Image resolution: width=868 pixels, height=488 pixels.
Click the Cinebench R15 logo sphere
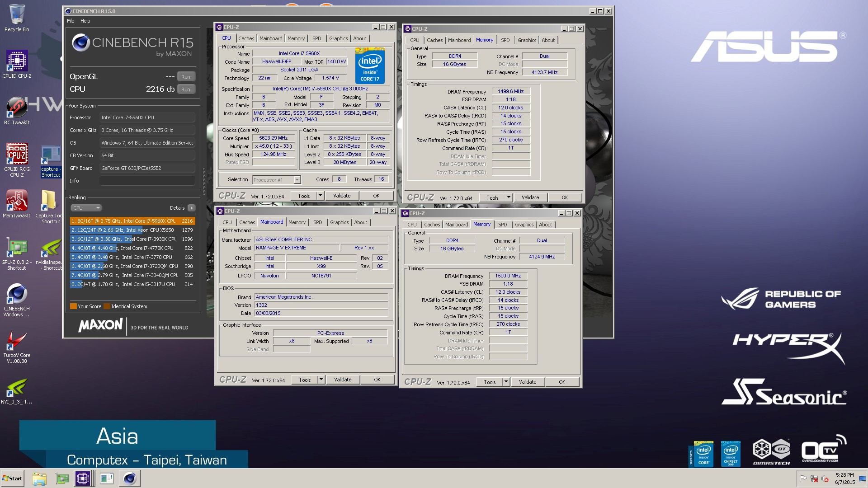(81, 42)
